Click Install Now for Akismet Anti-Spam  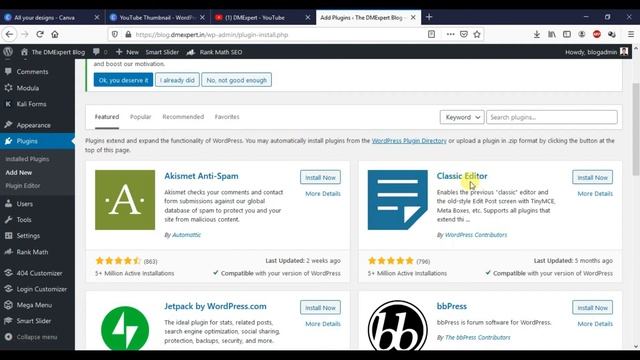320,178
